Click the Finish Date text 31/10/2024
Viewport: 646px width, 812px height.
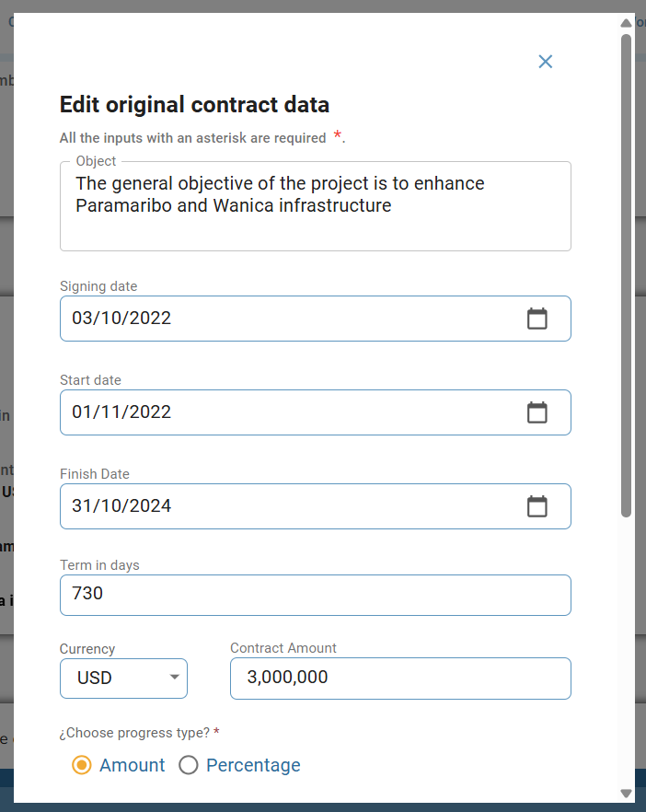[x=121, y=506]
